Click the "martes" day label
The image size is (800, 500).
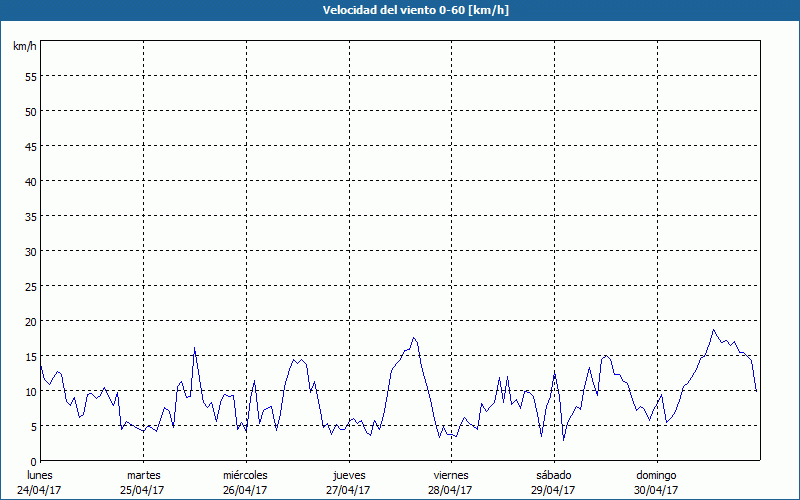pos(143,475)
